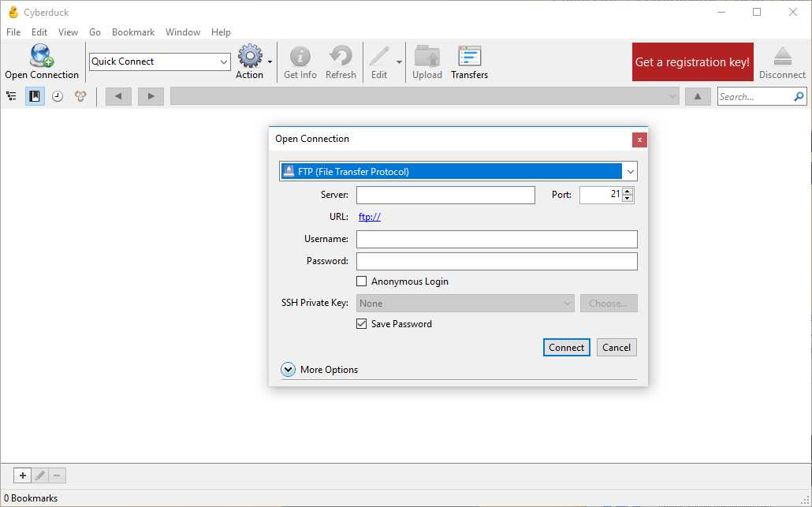Click the Cyberduck duck title icon

pyautogui.click(x=13, y=12)
